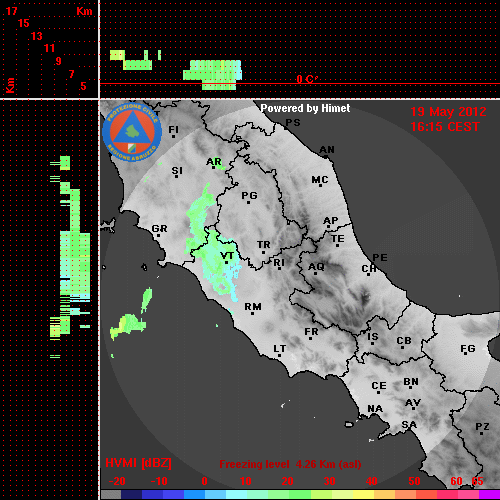The image size is (500, 500).
Task: Click the BN city label on map
Action: 411,381
